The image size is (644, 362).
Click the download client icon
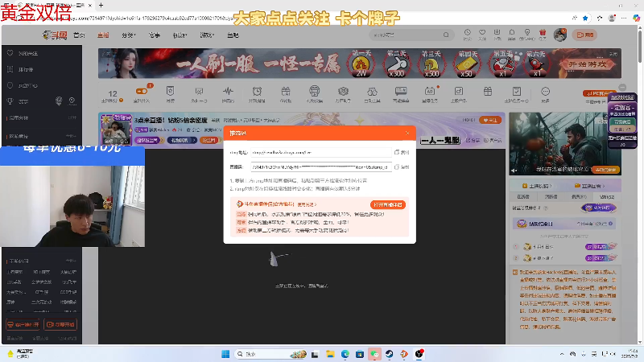click(497, 34)
